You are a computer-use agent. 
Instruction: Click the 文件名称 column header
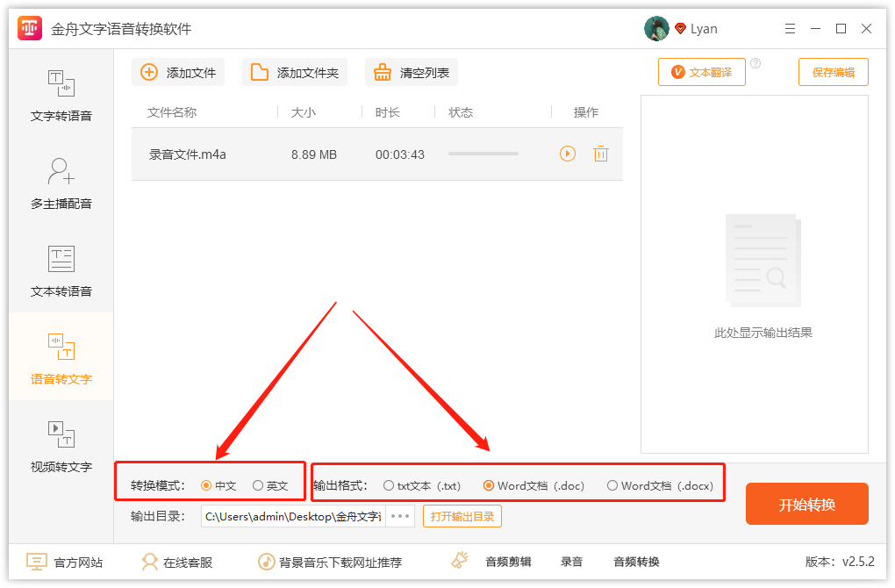coord(172,112)
